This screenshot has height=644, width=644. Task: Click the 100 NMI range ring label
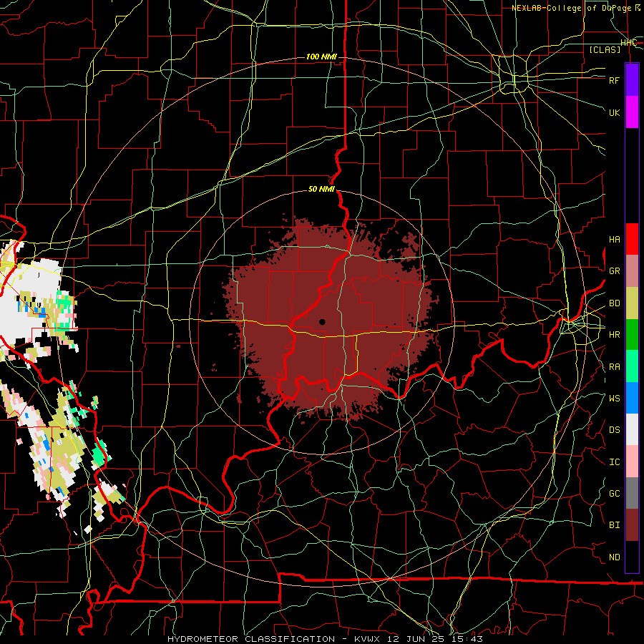321,57
